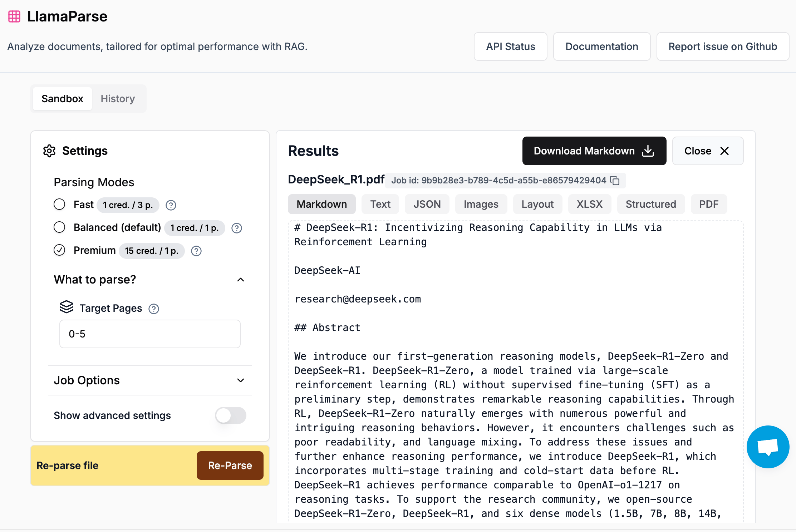Screen dimensions: 796x532
Task: Collapse the What to parse? section
Action: coord(241,280)
